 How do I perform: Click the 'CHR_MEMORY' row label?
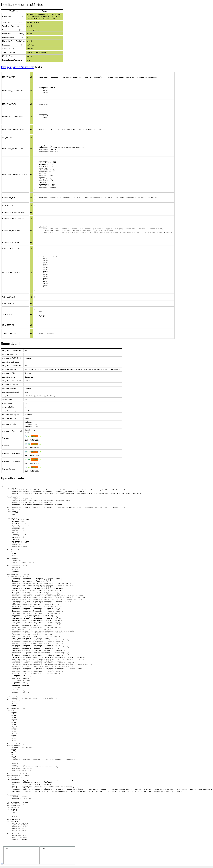(x=9, y=304)
